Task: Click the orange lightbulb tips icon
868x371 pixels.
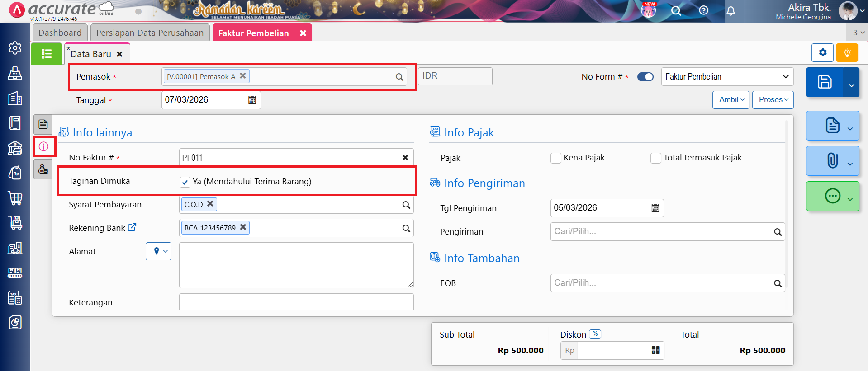Action: (847, 53)
